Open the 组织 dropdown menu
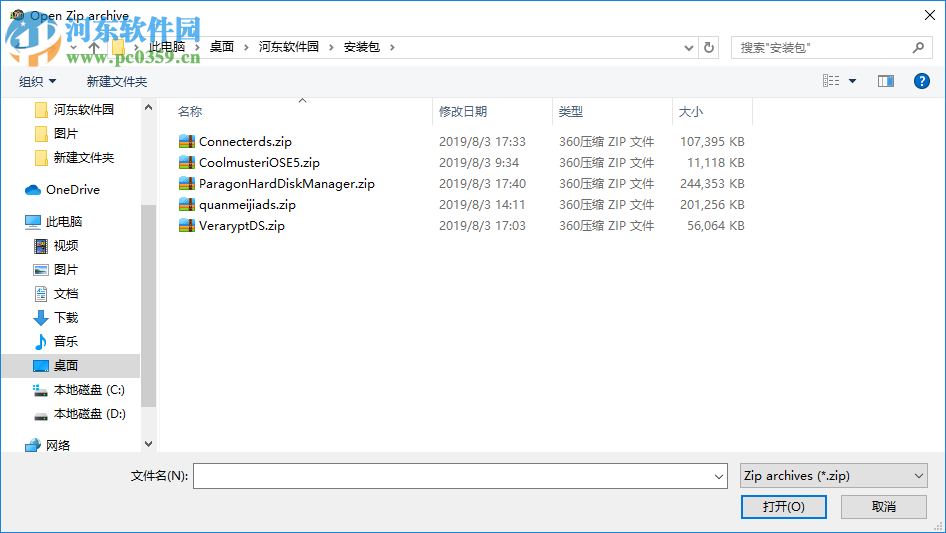This screenshot has width=946, height=533. pyautogui.click(x=37, y=81)
